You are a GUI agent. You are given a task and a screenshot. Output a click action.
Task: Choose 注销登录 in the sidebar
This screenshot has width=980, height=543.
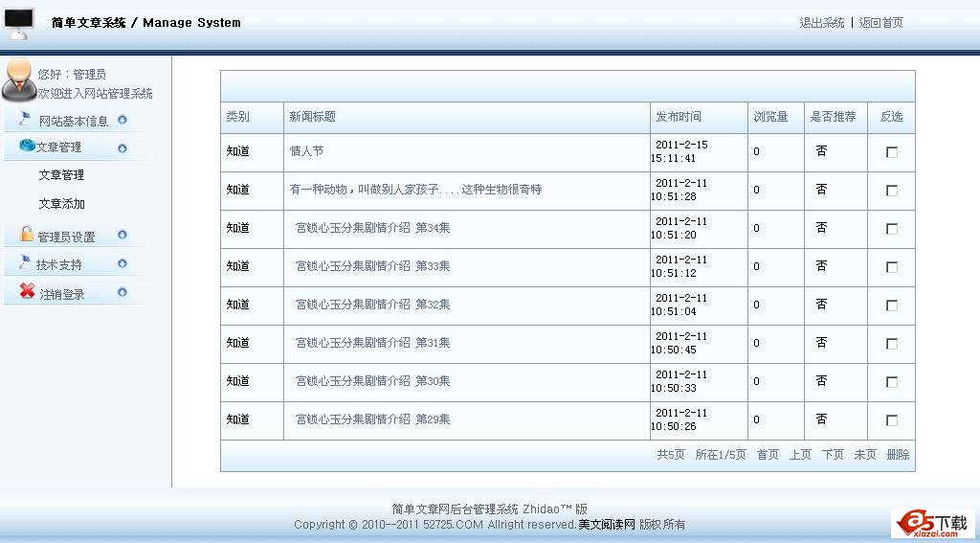(x=62, y=294)
